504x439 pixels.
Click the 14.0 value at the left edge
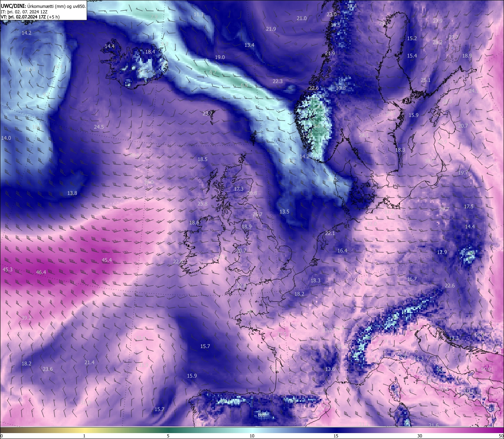6,138
